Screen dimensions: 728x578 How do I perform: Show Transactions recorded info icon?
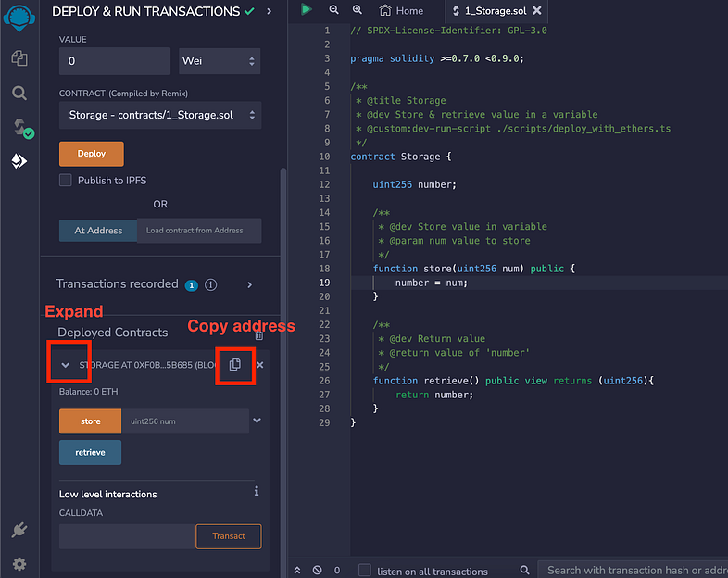pos(211,284)
